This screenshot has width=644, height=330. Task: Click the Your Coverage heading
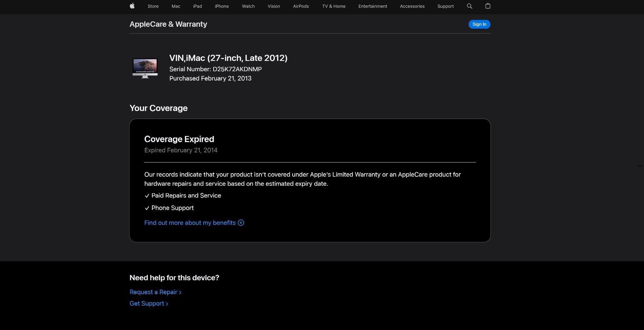pyautogui.click(x=158, y=108)
